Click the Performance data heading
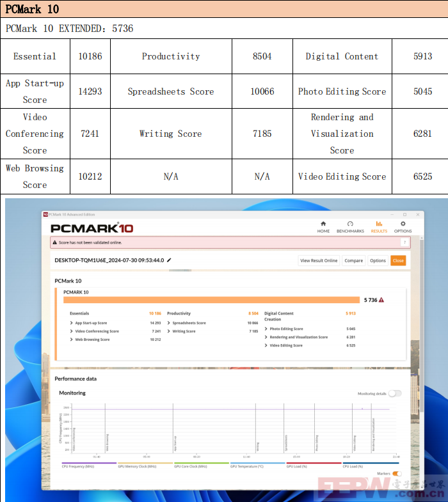Image resolution: width=448 pixels, height=502 pixels. [76, 379]
